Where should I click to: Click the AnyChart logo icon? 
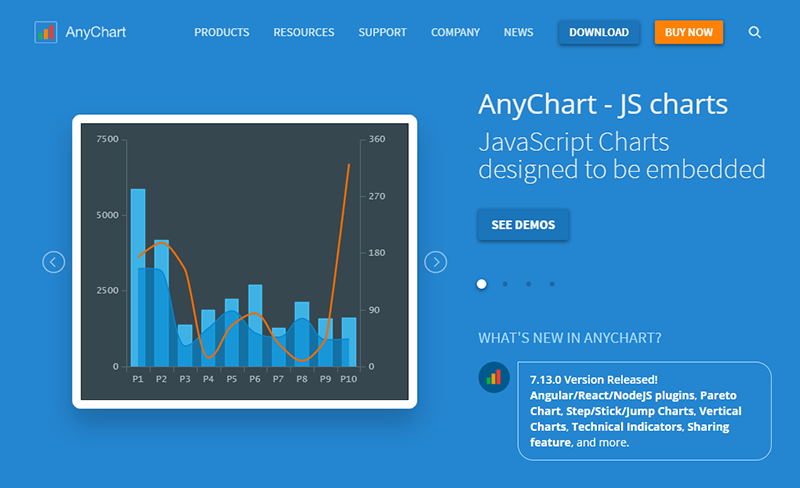tap(46, 32)
